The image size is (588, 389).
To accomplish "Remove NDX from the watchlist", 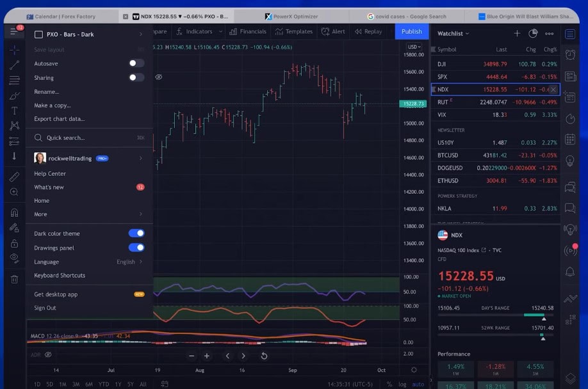I will pyautogui.click(x=553, y=90).
